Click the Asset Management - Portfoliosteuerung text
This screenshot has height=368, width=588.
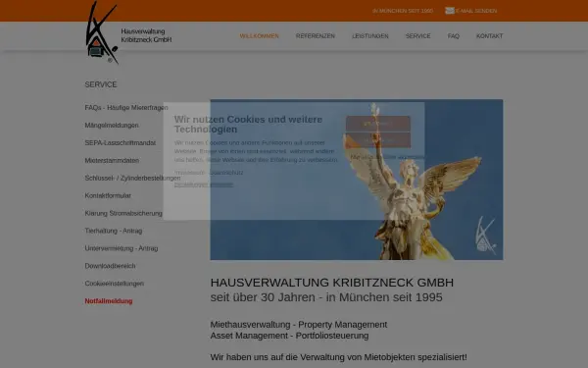289,336
